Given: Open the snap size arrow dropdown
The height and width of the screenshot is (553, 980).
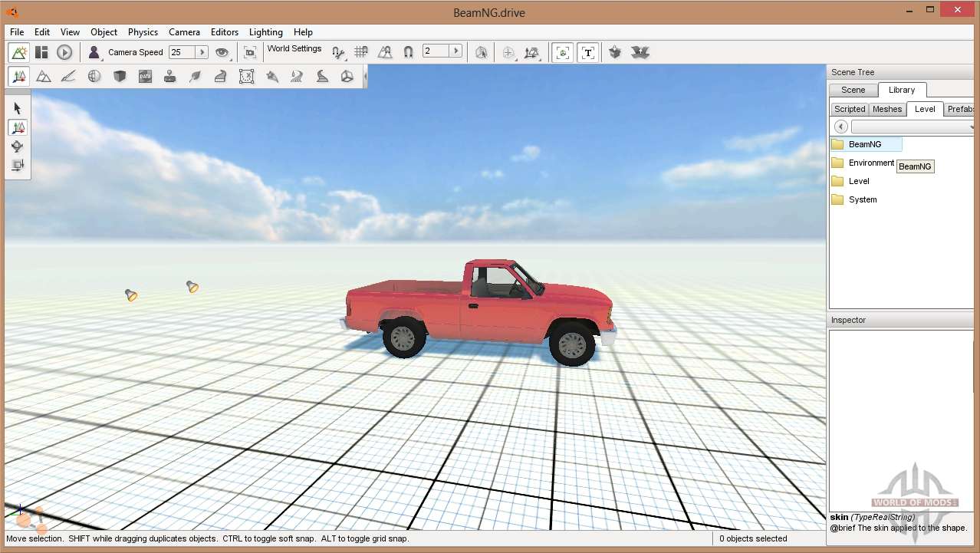Looking at the screenshot, I should click(x=456, y=51).
